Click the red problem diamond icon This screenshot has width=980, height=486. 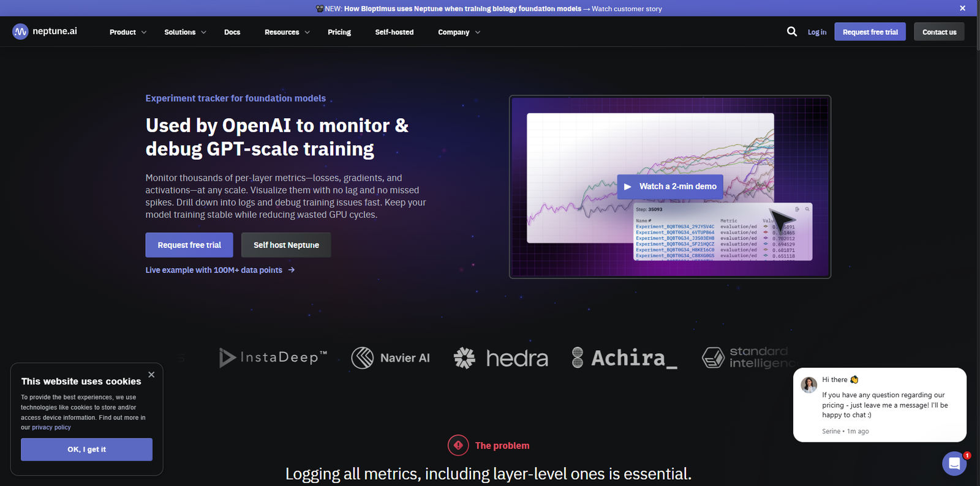pos(458,445)
